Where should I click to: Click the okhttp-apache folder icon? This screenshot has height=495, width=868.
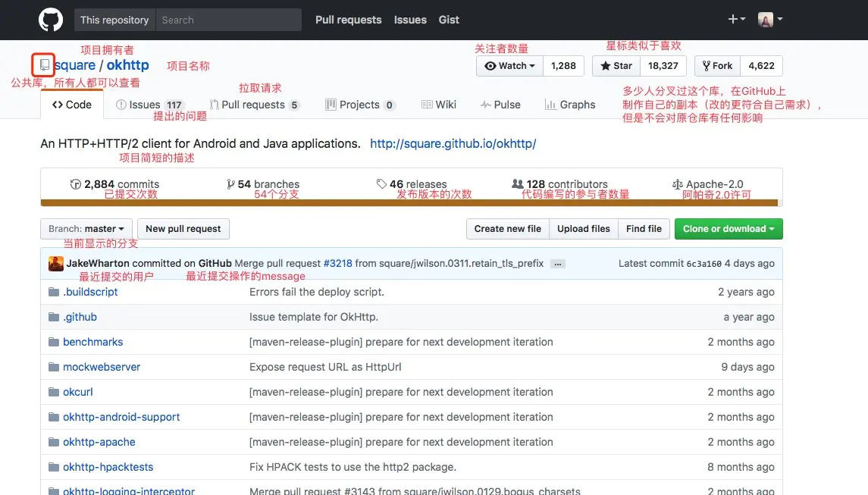point(54,442)
